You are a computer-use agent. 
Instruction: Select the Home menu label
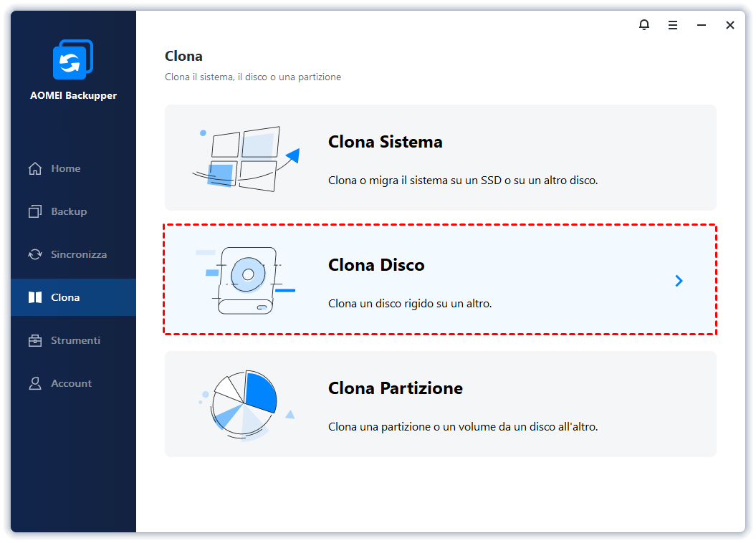point(66,168)
